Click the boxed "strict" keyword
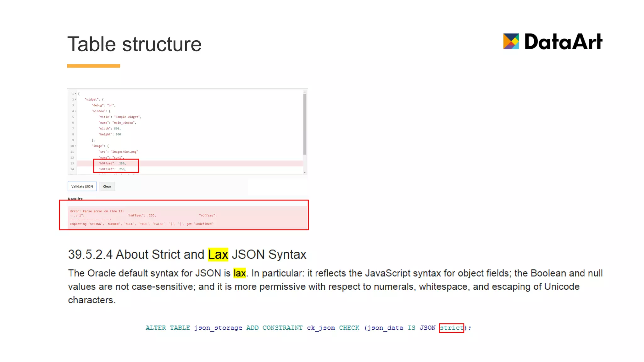Image resolution: width=644 pixels, height=362 pixels. click(x=451, y=328)
